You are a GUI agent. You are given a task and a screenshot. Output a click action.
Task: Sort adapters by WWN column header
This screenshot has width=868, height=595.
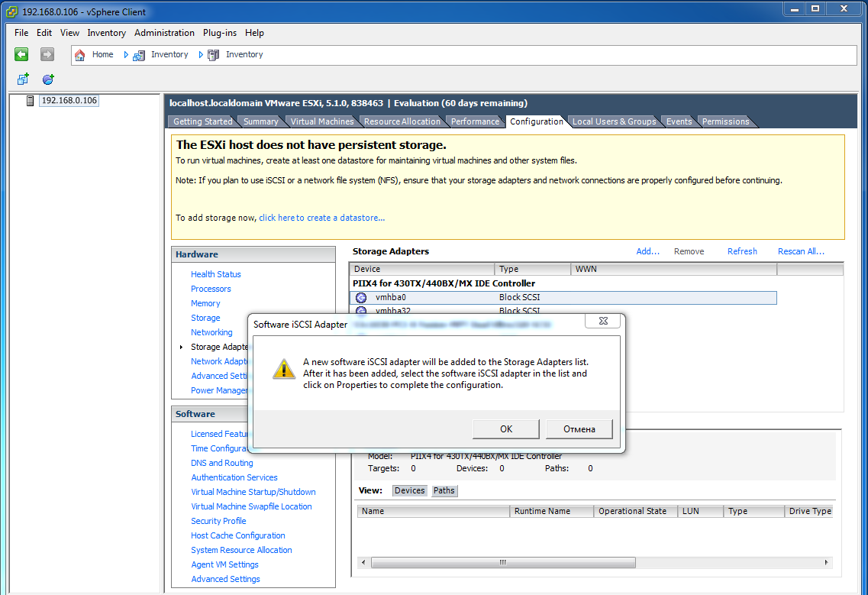click(673, 270)
